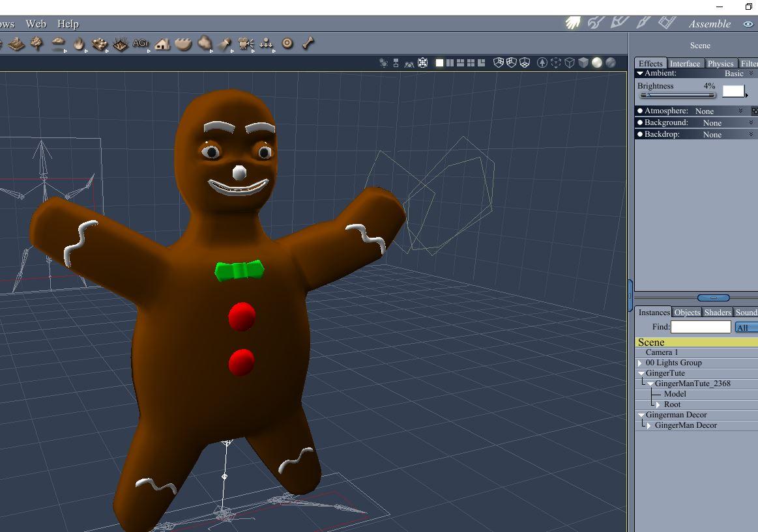This screenshot has width=758, height=532.
Task: Click the metaball blob tool icon
Action: tap(205, 44)
